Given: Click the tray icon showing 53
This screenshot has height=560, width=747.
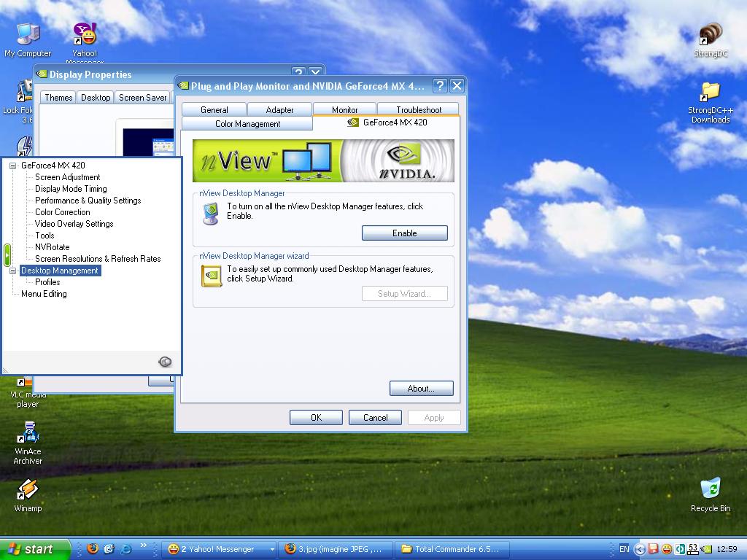Looking at the screenshot, I should coord(693,549).
